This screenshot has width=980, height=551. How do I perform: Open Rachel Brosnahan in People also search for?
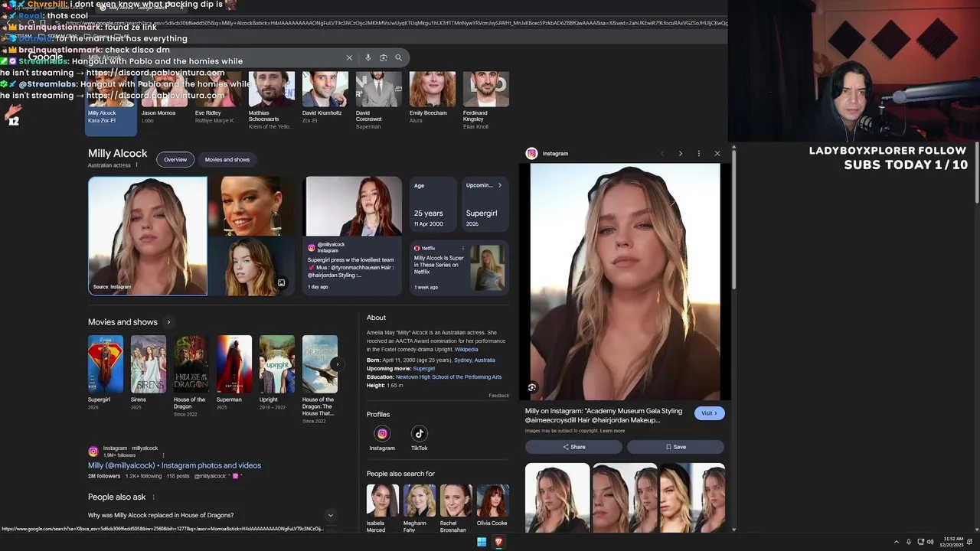[x=456, y=507]
